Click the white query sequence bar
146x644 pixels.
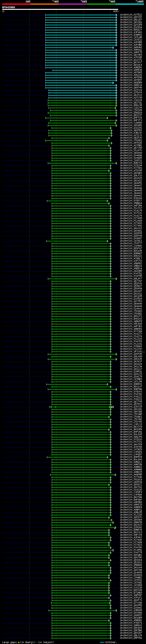click(60, 10)
